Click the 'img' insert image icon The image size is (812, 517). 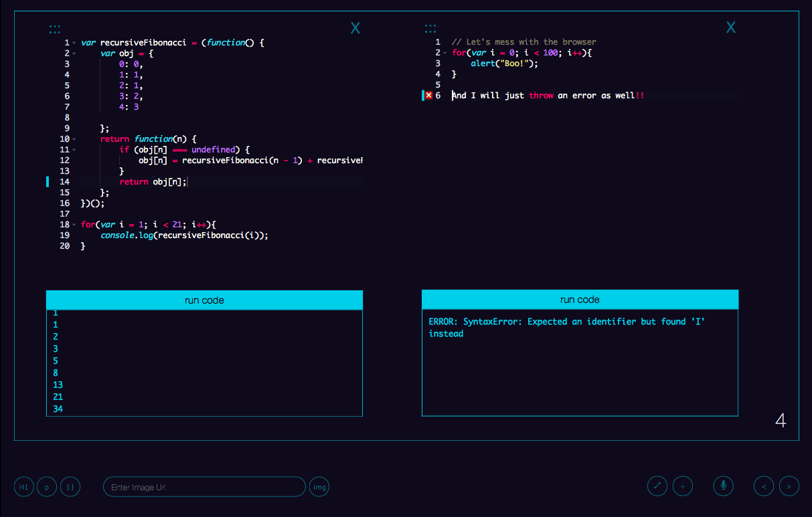pyautogui.click(x=319, y=486)
